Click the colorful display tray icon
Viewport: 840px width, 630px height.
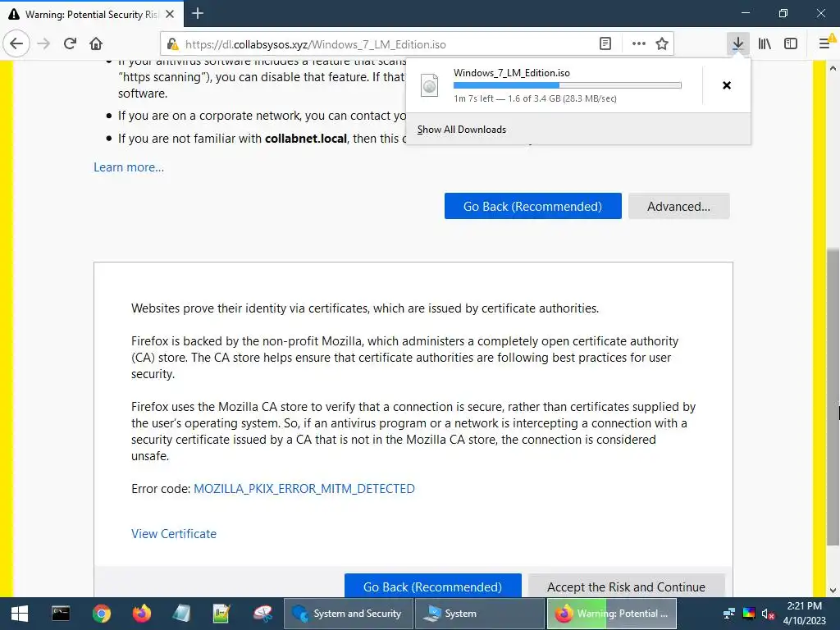point(749,614)
